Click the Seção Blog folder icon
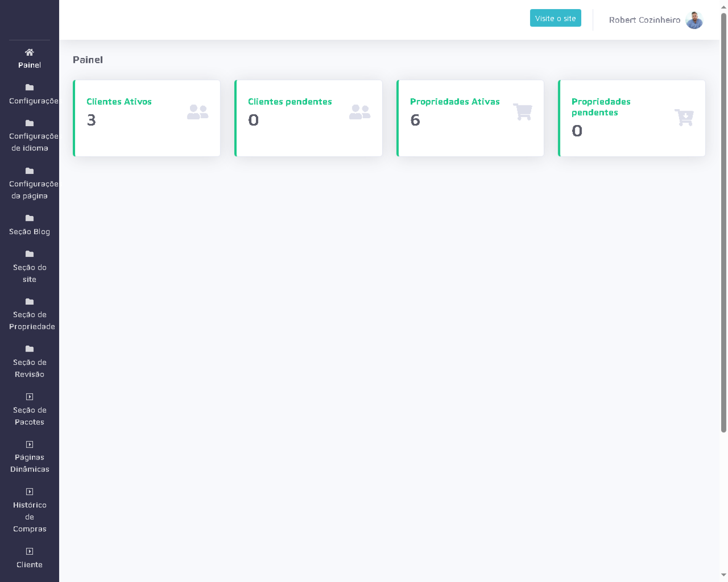The height and width of the screenshot is (582, 728). [29, 218]
